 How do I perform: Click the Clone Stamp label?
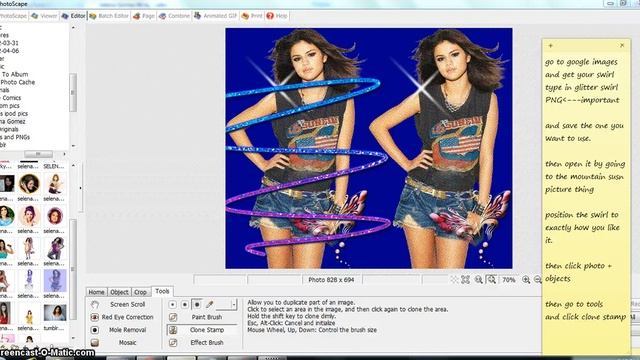207,330
